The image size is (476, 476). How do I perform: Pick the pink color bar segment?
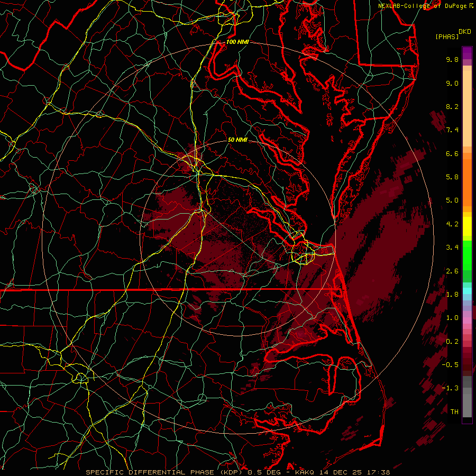pos(467,321)
